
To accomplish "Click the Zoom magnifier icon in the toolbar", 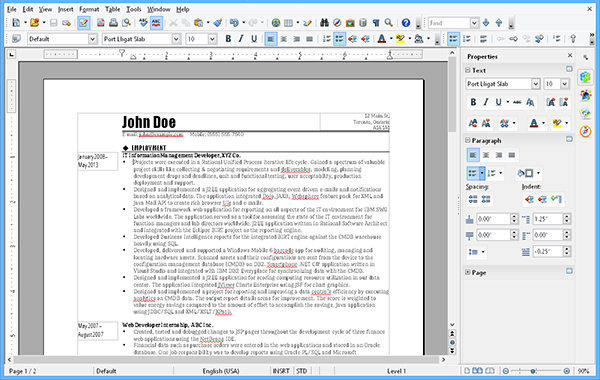I will [x=389, y=23].
